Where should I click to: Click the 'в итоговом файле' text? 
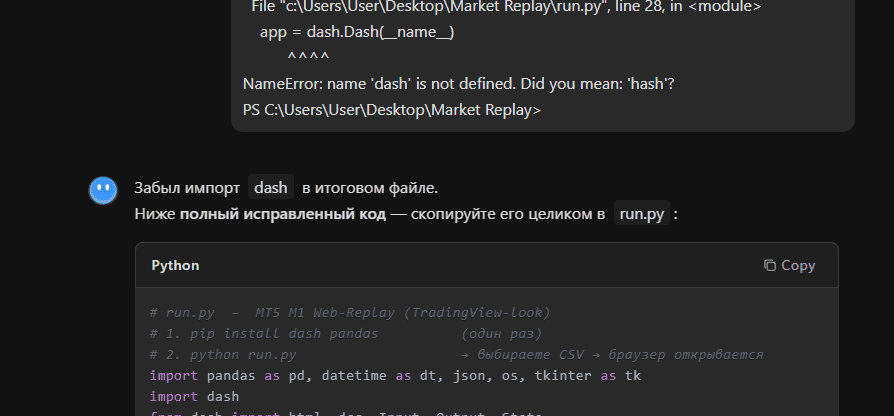pyautogui.click(x=370, y=187)
